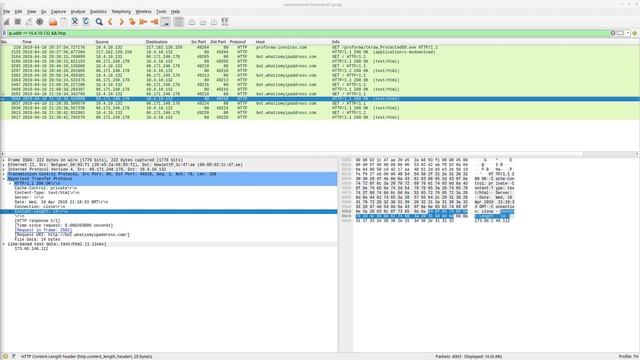
Task: Find a packet with magnifier icon
Action: [99, 22]
